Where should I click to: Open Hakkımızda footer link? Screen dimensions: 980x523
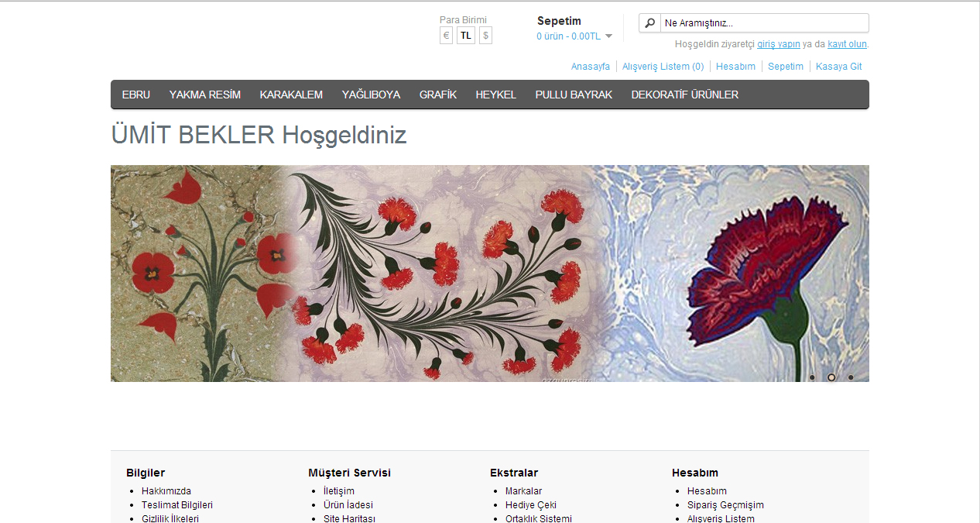[166, 491]
